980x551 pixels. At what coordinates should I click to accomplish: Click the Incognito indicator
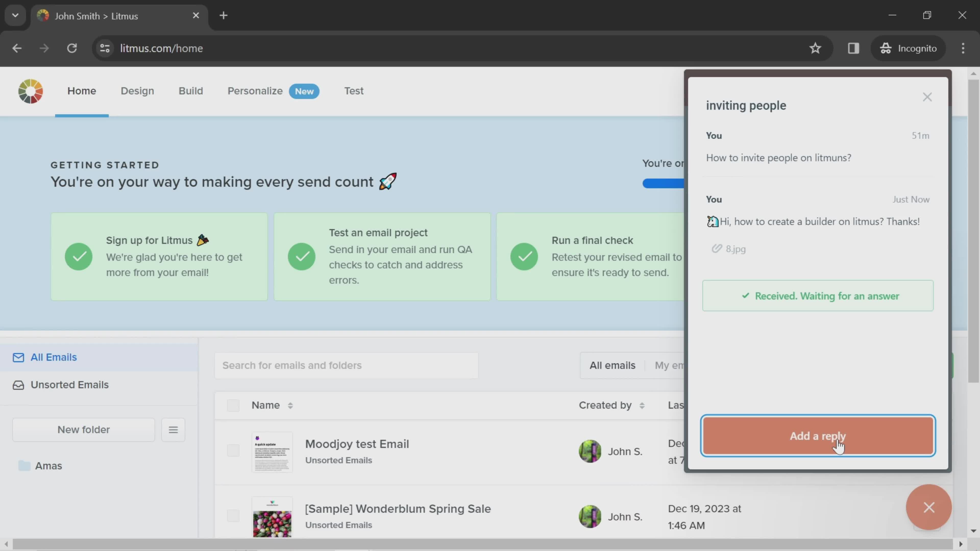coord(908,48)
